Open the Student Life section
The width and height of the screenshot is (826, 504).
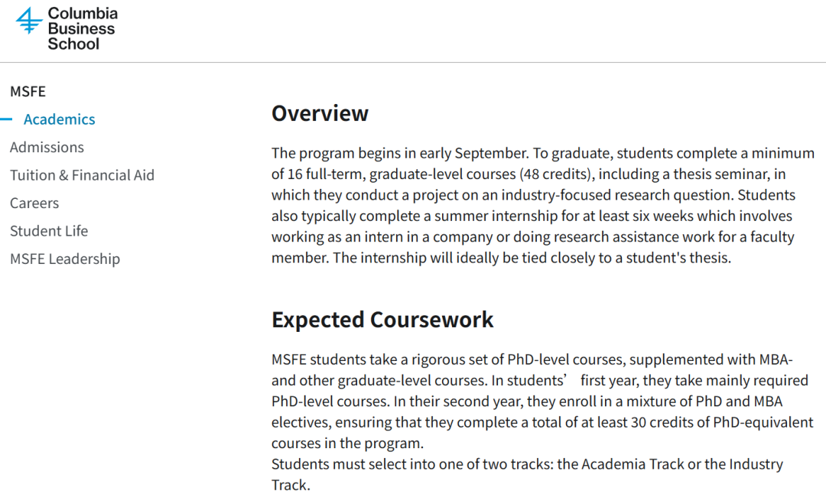tap(49, 231)
